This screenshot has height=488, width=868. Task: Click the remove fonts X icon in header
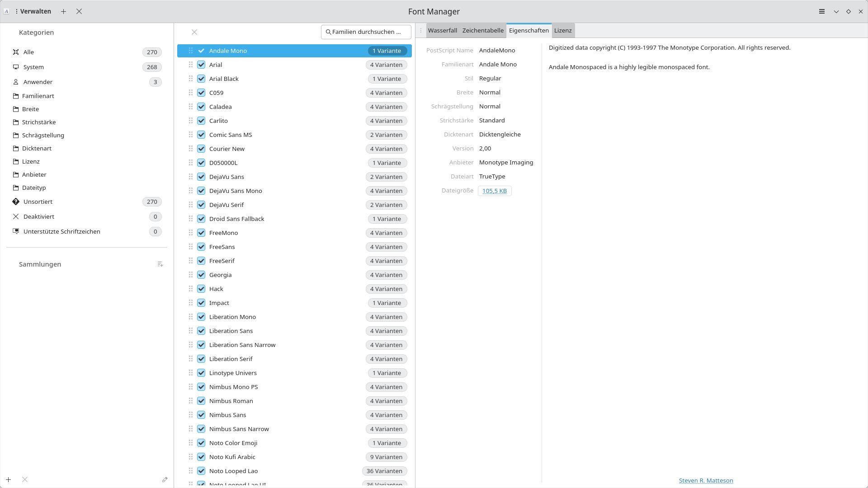pyautogui.click(x=79, y=11)
